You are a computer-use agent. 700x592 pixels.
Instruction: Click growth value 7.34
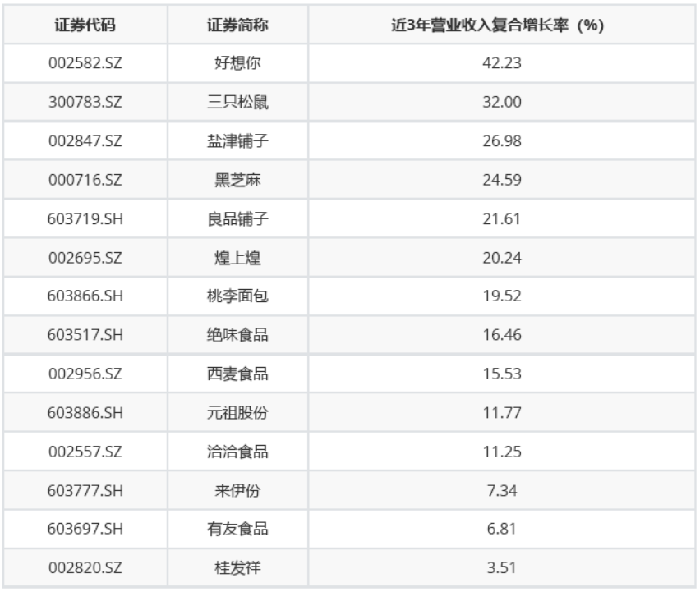coord(502,491)
